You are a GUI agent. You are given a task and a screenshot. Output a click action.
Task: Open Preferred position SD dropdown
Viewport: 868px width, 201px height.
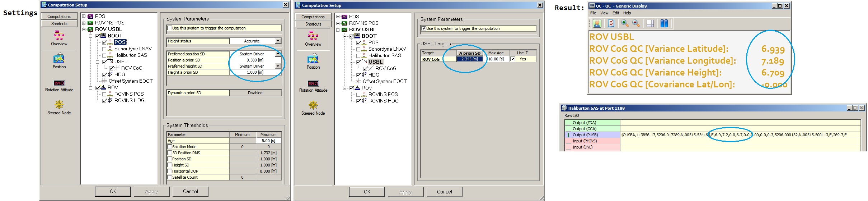tap(278, 54)
